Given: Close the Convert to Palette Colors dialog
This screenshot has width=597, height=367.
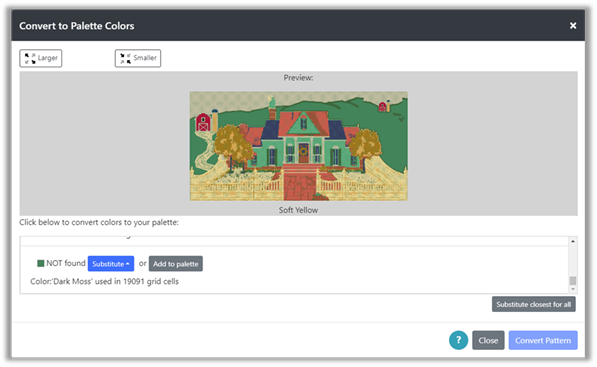Looking at the screenshot, I should click(x=573, y=26).
